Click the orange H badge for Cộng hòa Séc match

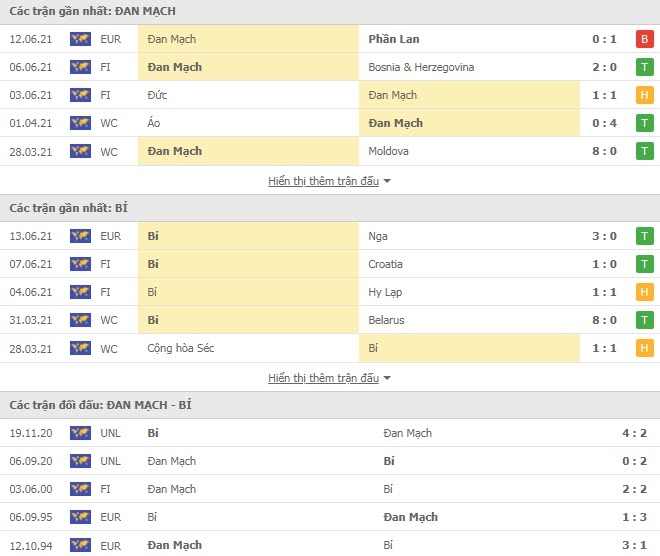tap(644, 348)
